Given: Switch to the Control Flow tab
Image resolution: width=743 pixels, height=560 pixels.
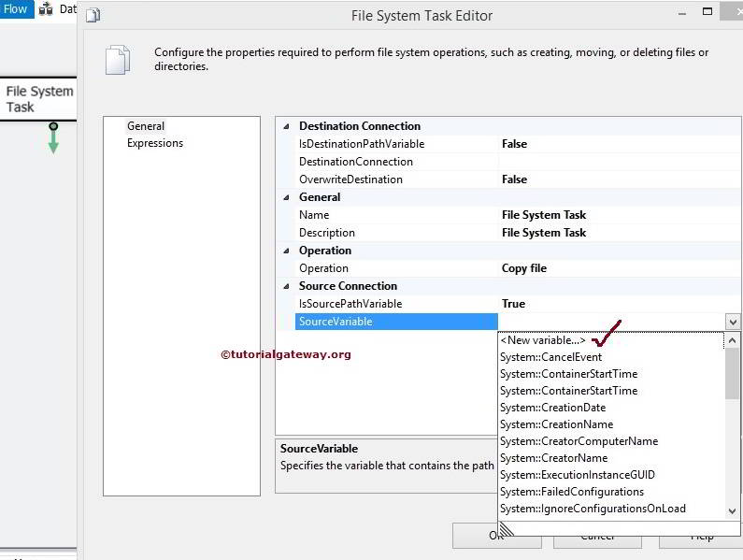Looking at the screenshot, I should [17, 9].
